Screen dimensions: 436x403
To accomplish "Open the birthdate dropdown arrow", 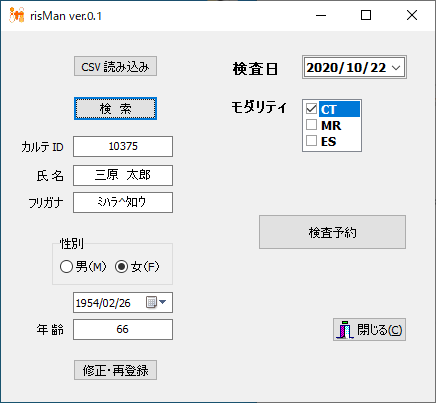I will [163, 302].
